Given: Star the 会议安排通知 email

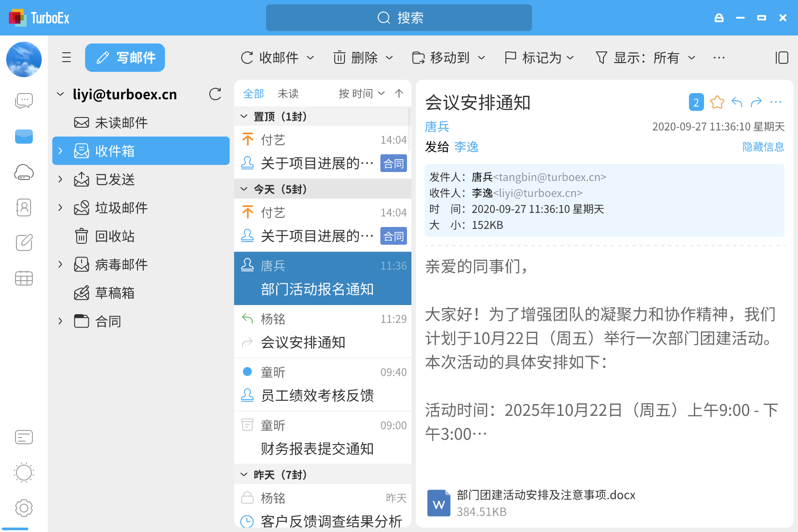Looking at the screenshot, I should [x=717, y=102].
